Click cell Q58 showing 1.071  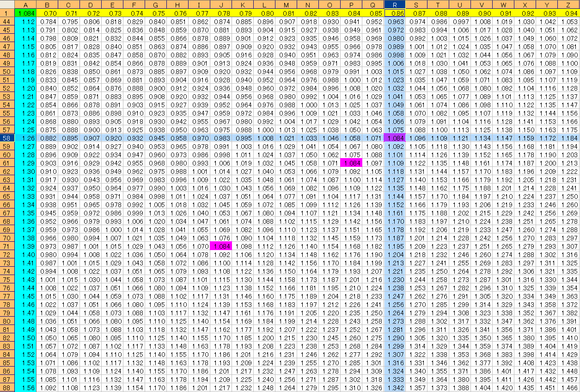tap(373, 138)
